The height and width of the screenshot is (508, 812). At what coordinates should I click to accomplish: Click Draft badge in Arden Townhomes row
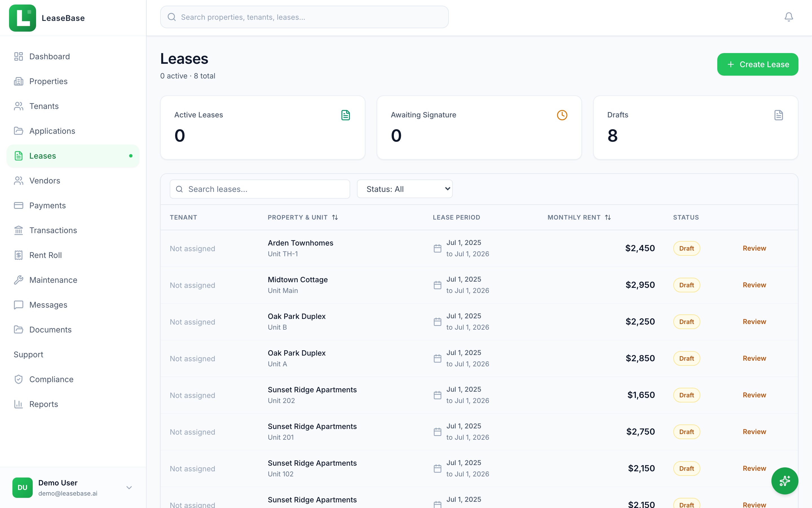[687, 249]
